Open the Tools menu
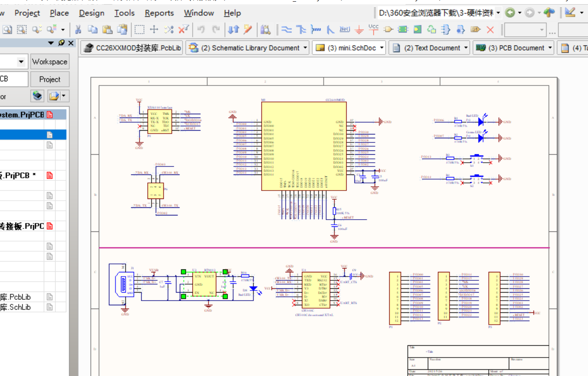 click(x=124, y=13)
